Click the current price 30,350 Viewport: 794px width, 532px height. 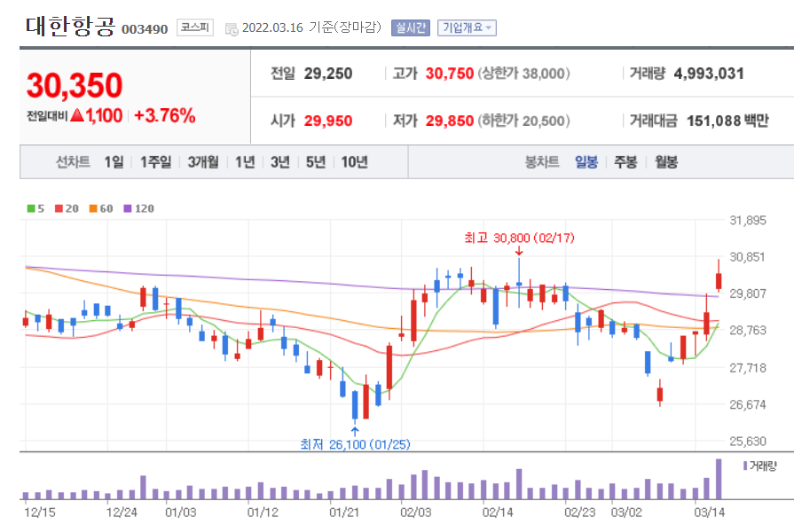[75, 85]
